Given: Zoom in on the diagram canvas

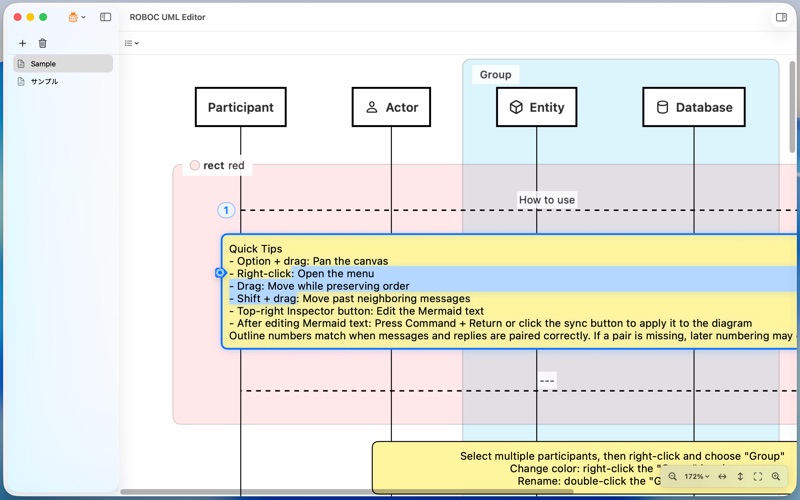Looking at the screenshot, I should point(776,477).
